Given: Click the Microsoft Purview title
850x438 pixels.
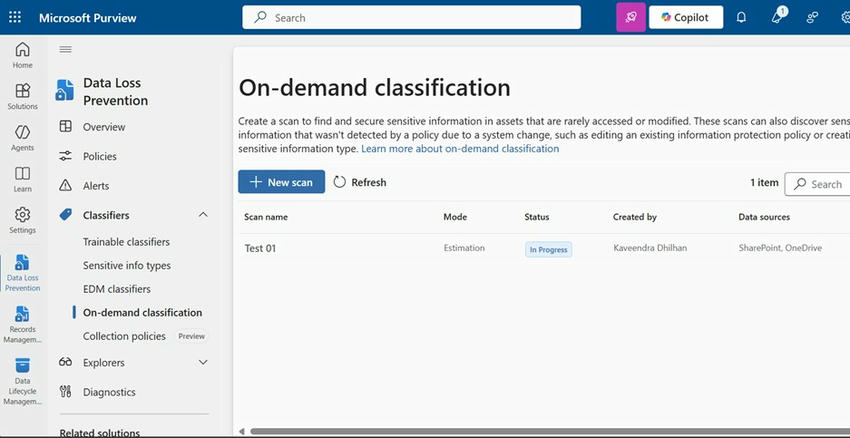Looking at the screenshot, I should click(88, 18).
